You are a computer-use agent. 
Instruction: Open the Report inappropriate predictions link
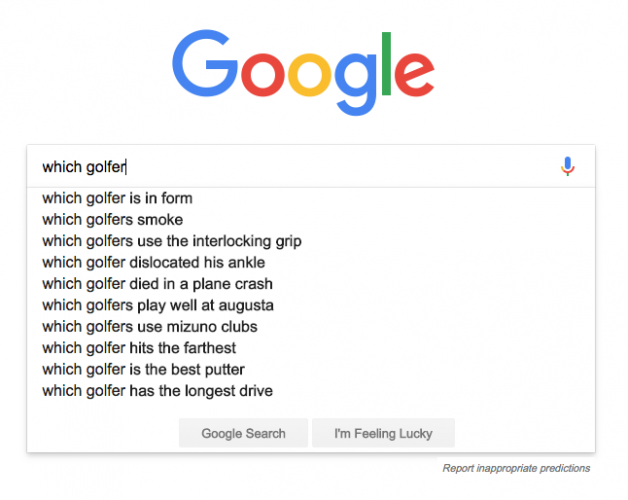(x=516, y=468)
